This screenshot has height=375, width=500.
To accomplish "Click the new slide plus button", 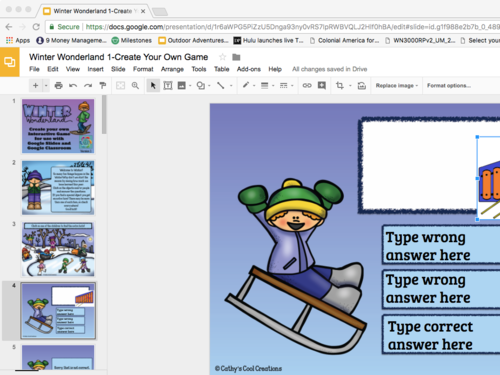I will tap(35, 86).
